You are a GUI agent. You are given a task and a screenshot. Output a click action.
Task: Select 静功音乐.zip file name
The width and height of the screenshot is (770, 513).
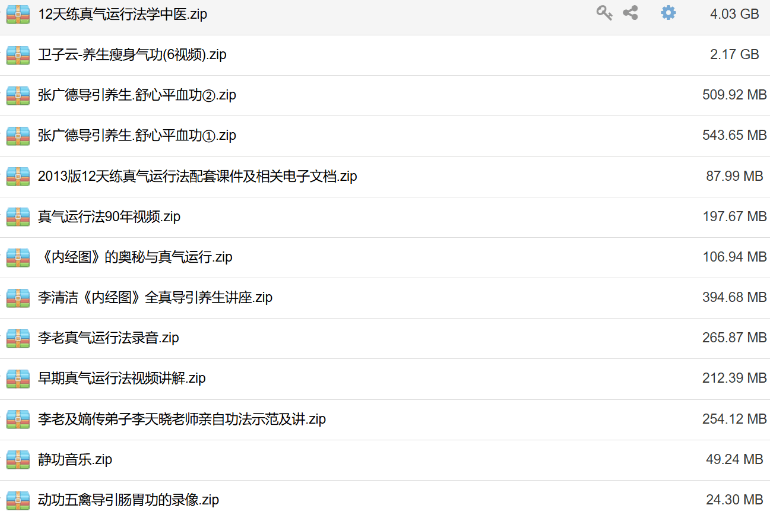tap(75, 459)
